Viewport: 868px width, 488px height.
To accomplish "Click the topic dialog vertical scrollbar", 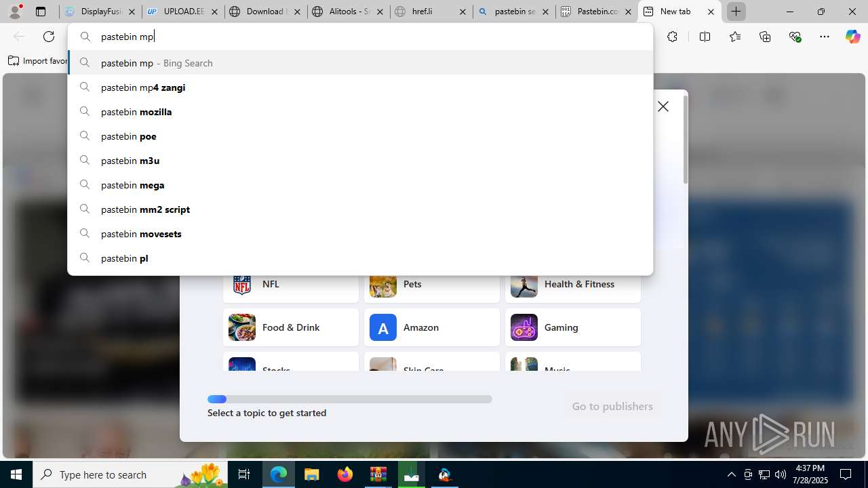I will pyautogui.click(x=685, y=140).
